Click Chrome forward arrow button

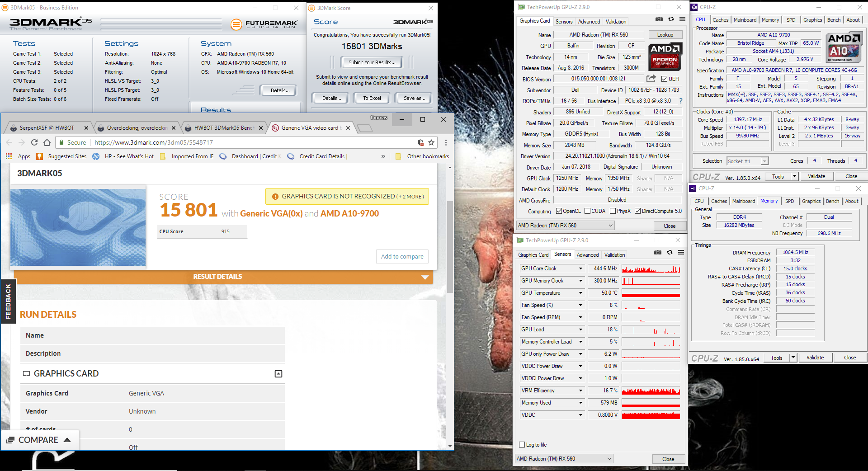point(22,142)
